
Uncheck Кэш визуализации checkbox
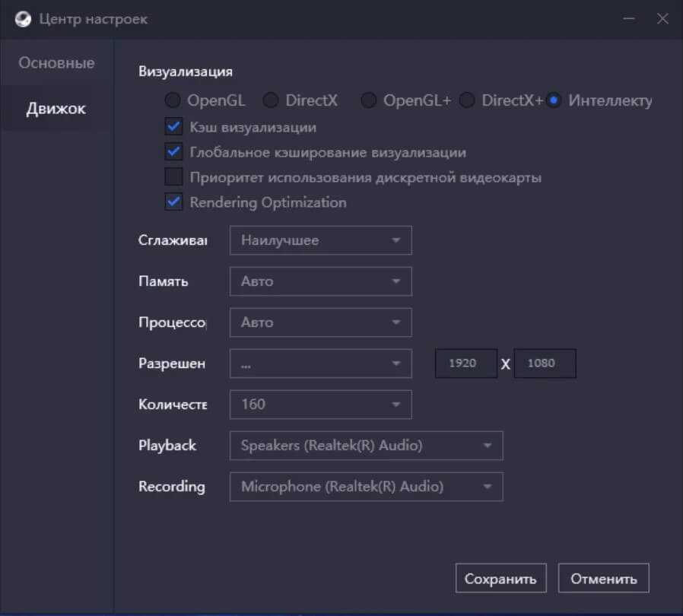(174, 127)
